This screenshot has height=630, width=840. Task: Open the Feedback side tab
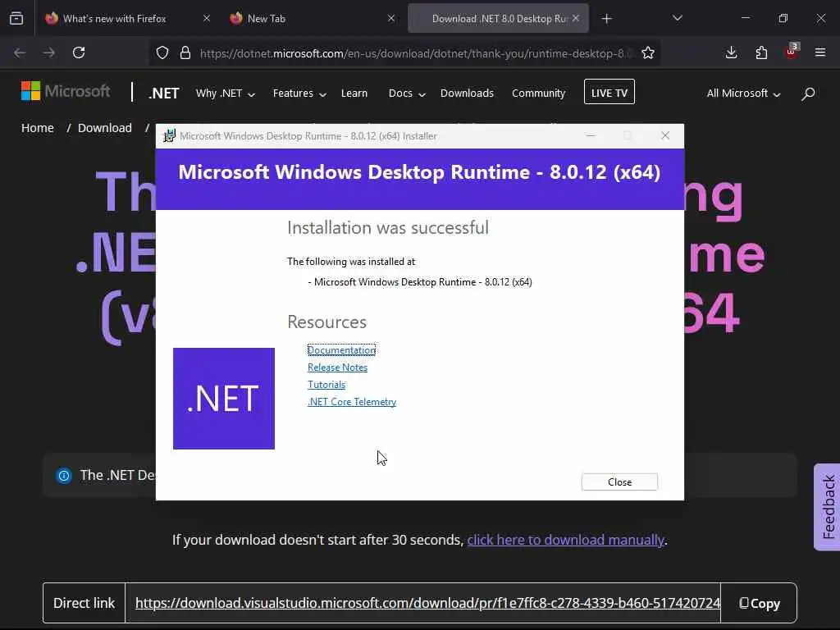coord(828,507)
